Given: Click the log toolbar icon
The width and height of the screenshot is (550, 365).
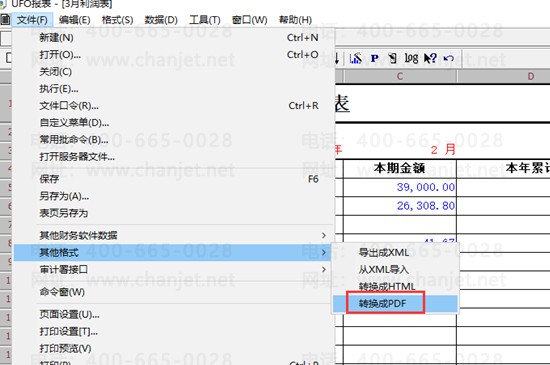Looking at the screenshot, I should tap(411, 58).
